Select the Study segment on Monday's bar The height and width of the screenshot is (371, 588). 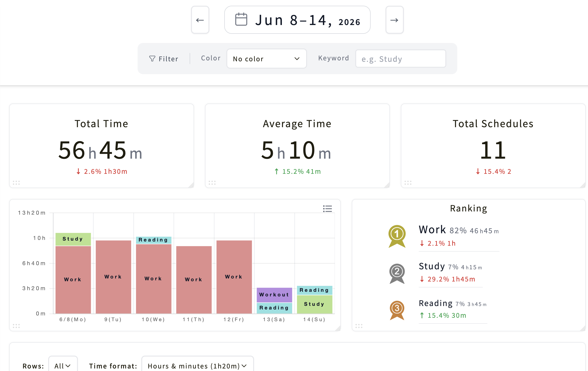(x=73, y=239)
